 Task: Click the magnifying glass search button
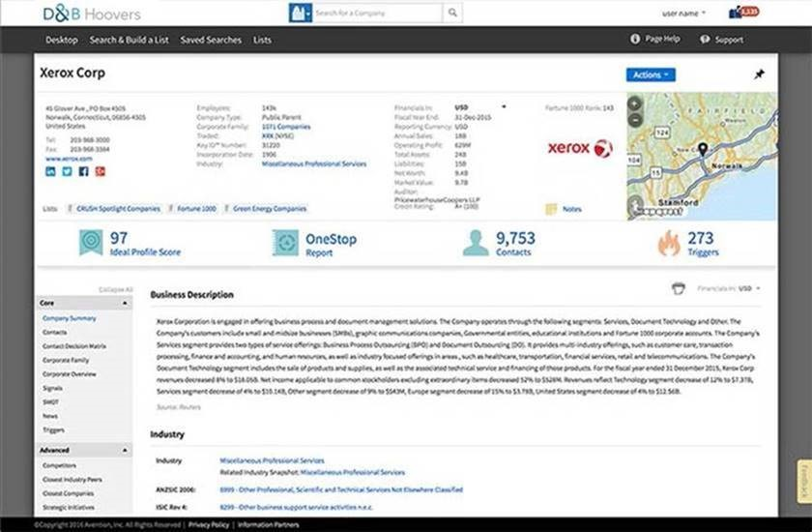click(x=452, y=13)
